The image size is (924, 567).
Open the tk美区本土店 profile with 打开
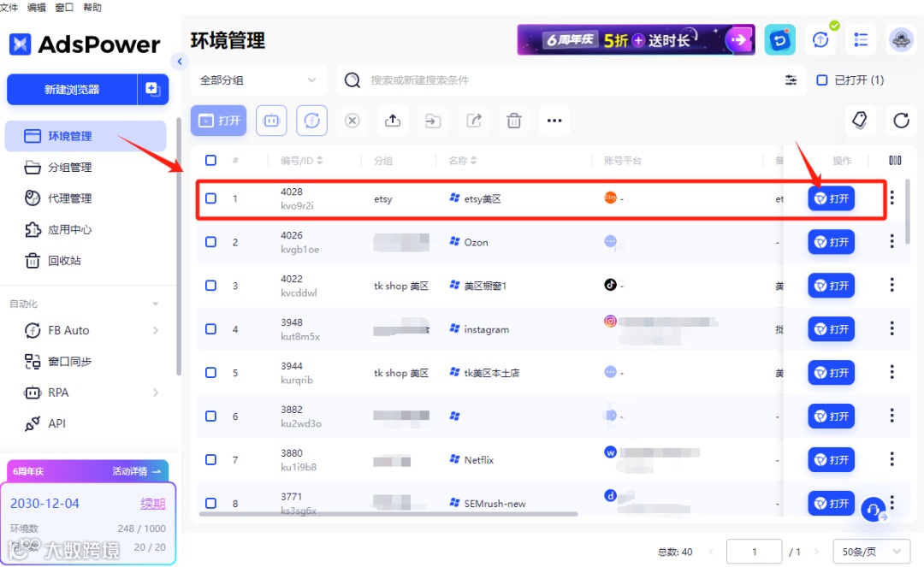(831, 373)
